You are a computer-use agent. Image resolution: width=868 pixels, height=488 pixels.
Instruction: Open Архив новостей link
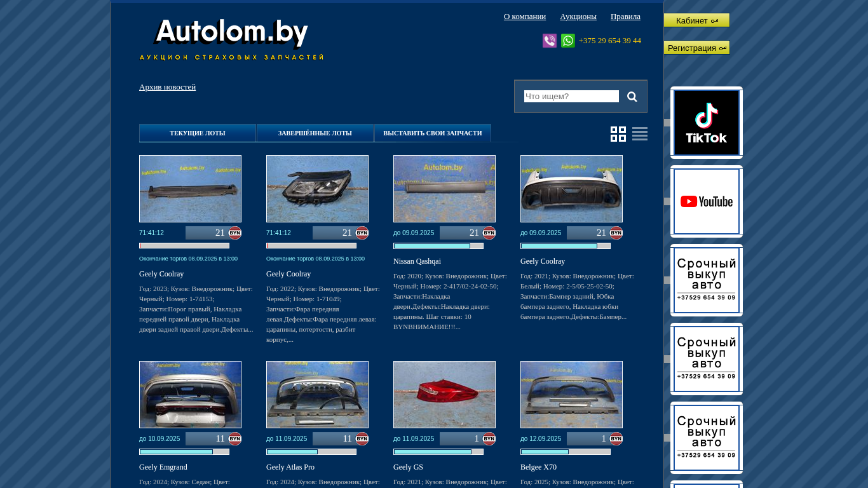point(168,87)
